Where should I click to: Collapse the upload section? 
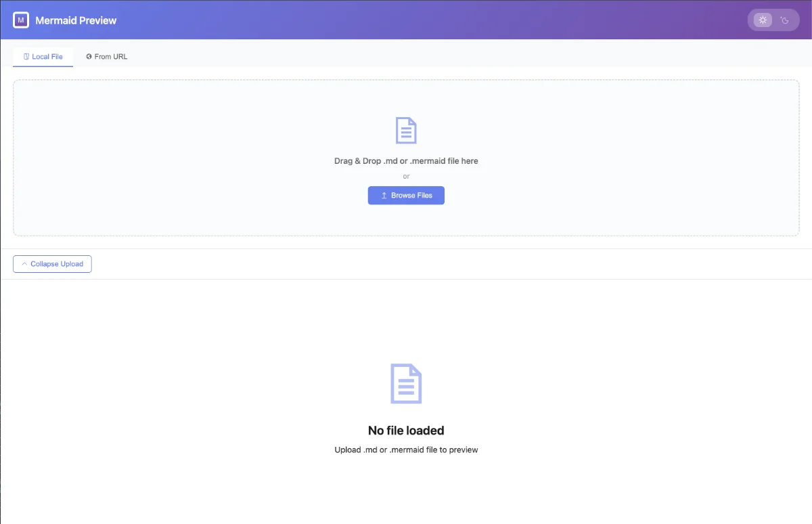coord(52,264)
